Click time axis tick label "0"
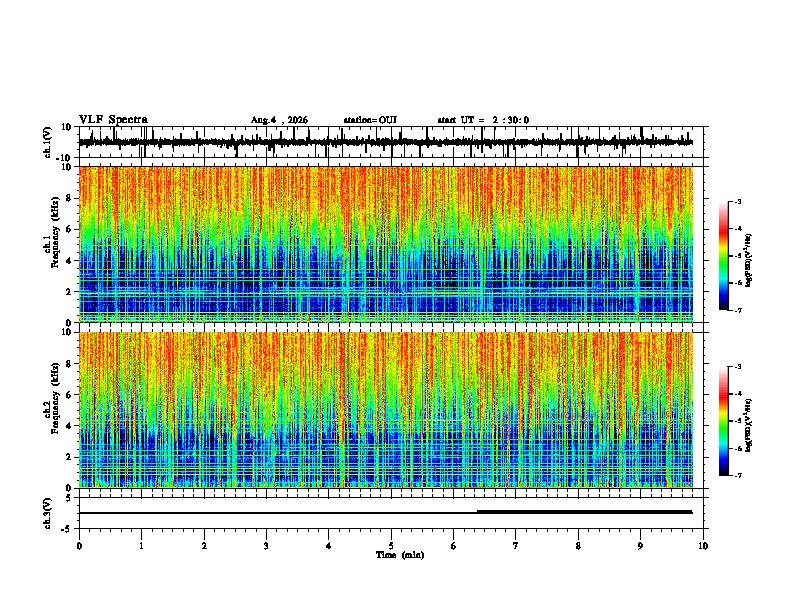 [79, 546]
